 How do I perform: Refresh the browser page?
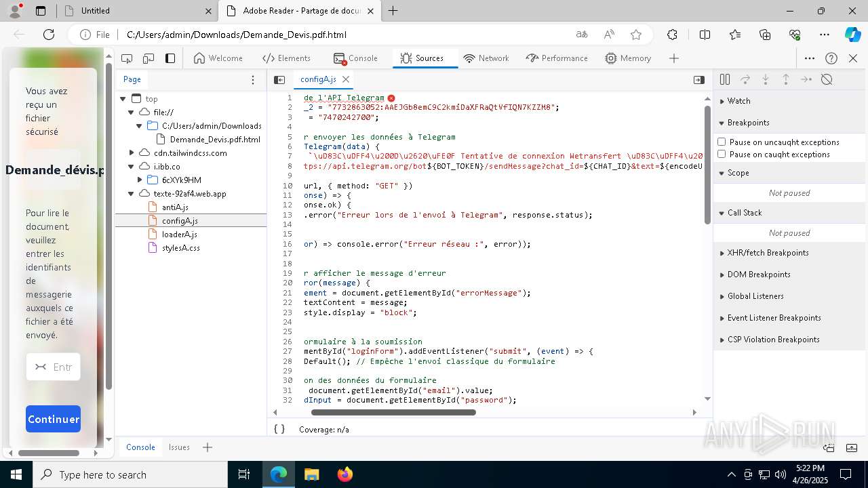pyautogui.click(x=49, y=35)
